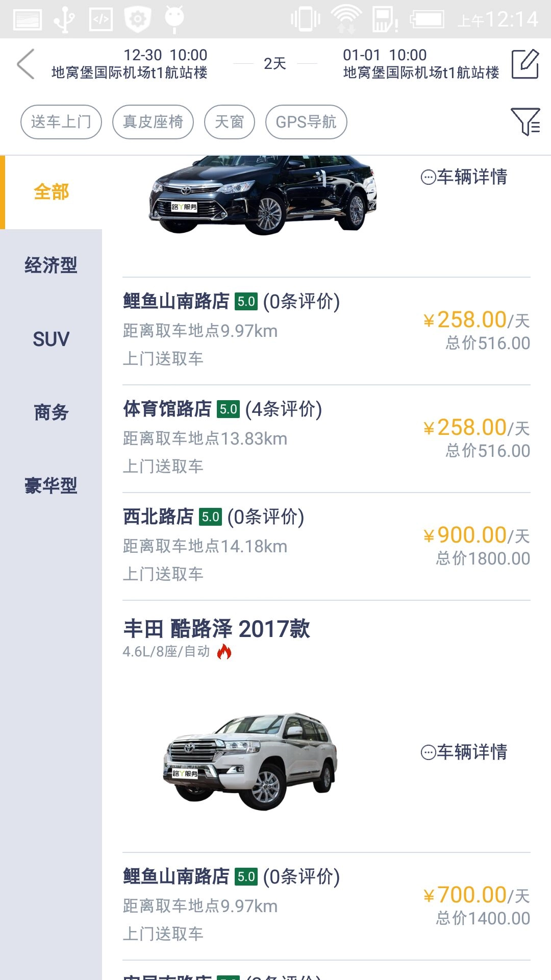The height and width of the screenshot is (980, 551).
Task: Select 西北路店 offer at ¥900 per day
Action: (x=327, y=546)
